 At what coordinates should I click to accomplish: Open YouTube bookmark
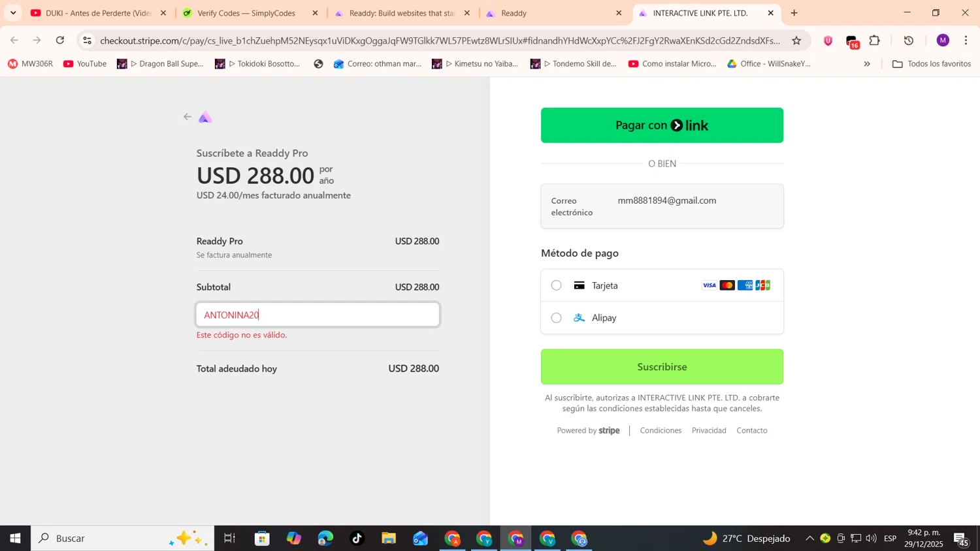tap(85, 64)
